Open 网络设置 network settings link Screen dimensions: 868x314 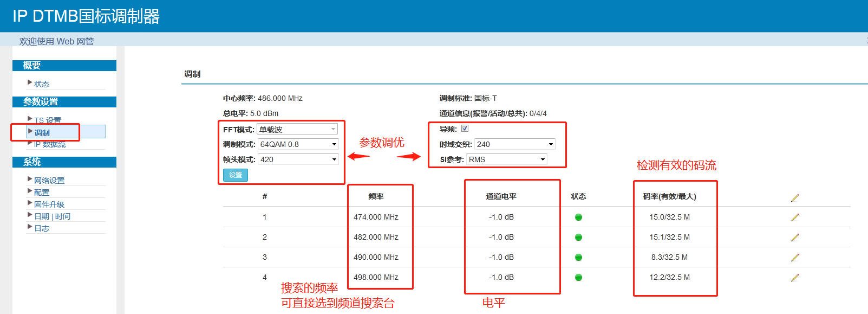click(49, 181)
